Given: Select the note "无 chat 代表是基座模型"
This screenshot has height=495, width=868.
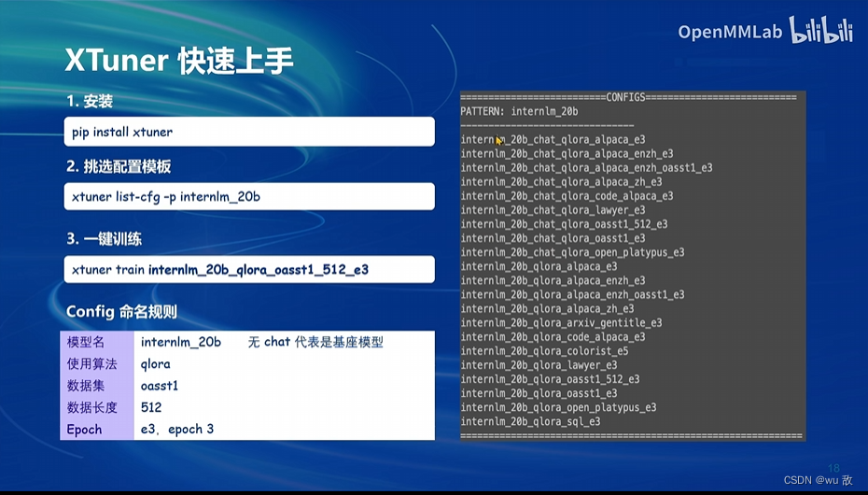Looking at the screenshot, I should [x=315, y=342].
